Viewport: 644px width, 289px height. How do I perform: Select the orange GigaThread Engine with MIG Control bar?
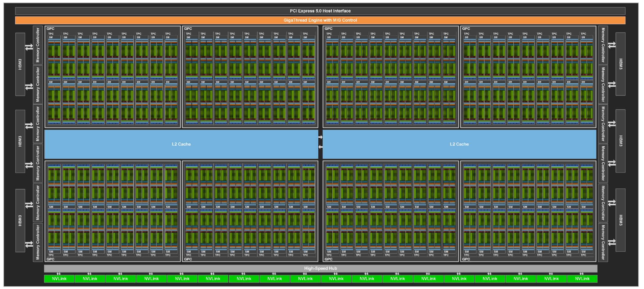320,20
